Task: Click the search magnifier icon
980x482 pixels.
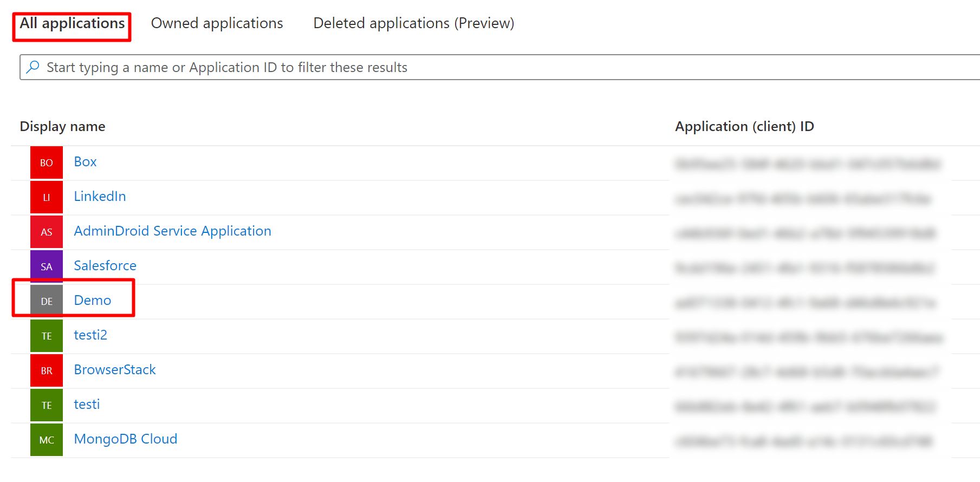Action: click(x=33, y=67)
